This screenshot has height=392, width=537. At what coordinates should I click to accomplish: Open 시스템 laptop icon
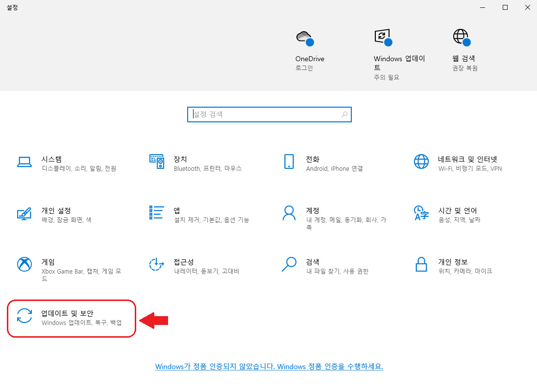(24, 162)
